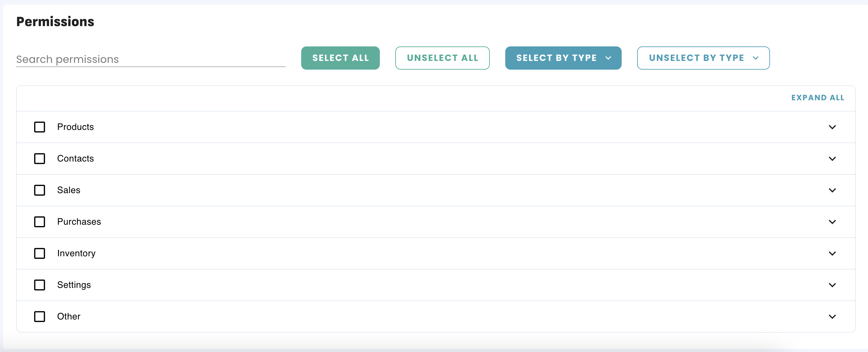
Task: Click the Expand All link
Action: [x=817, y=98]
